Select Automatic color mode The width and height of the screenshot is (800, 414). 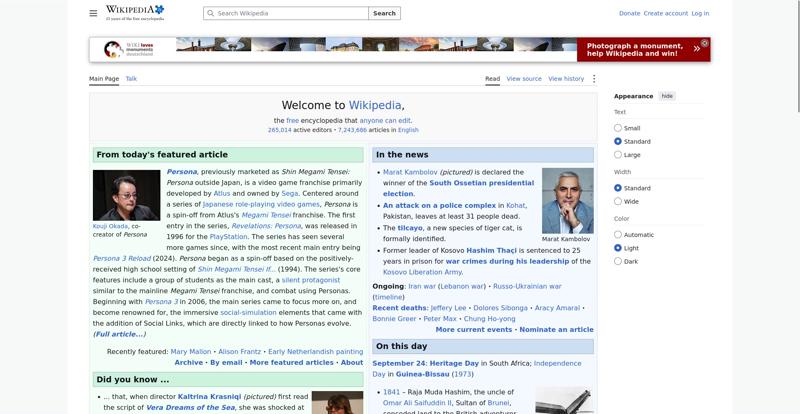tap(618, 235)
